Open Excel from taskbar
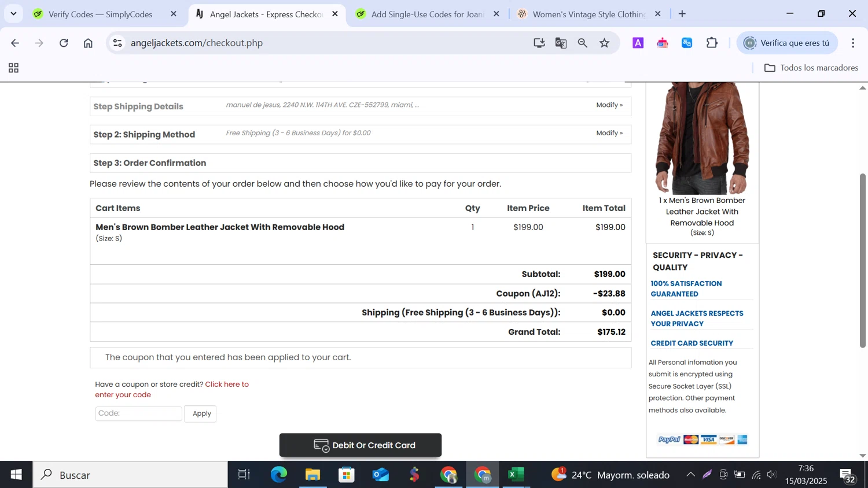This screenshot has width=868, height=488. 516,475
